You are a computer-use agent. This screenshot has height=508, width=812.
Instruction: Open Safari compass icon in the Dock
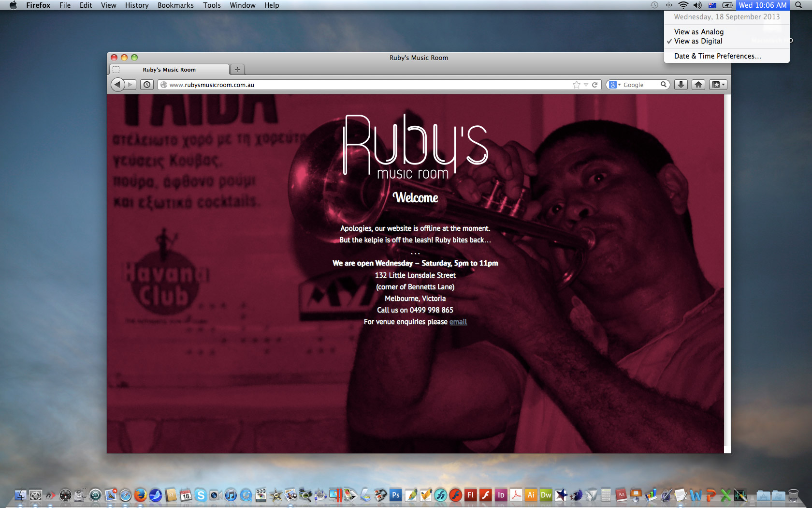click(x=126, y=495)
